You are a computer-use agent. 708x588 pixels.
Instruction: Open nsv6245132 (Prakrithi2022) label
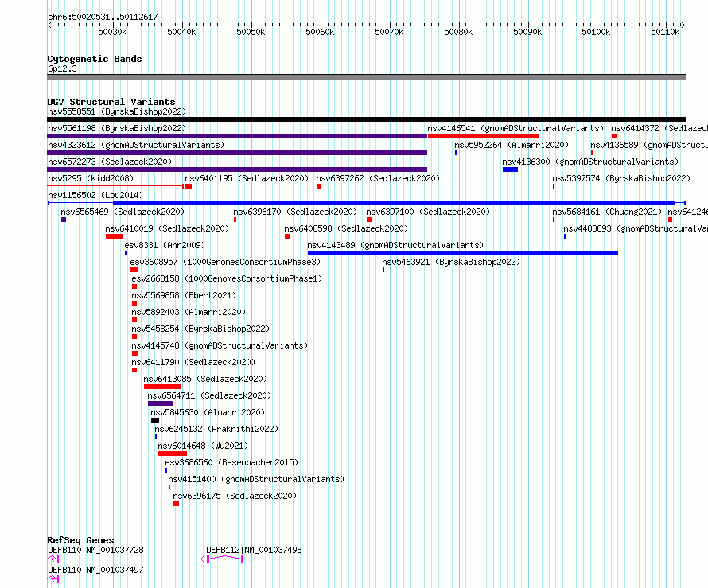[x=216, y=429]
